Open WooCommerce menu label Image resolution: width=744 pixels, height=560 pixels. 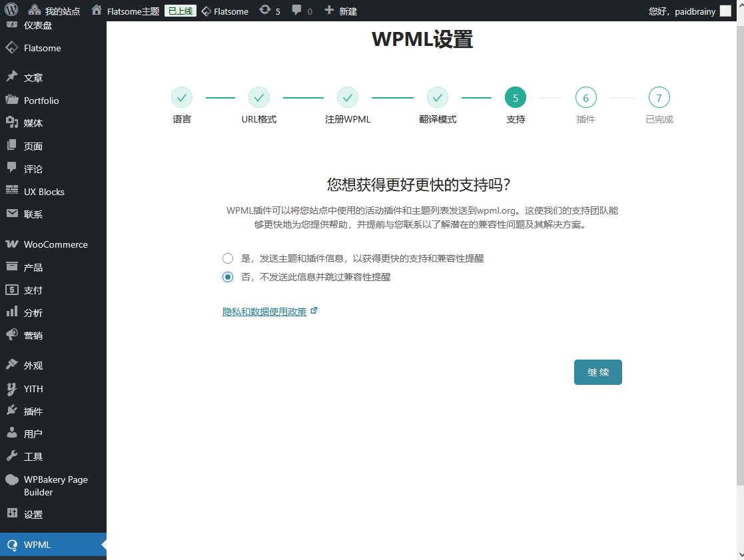tap(55, 244)
